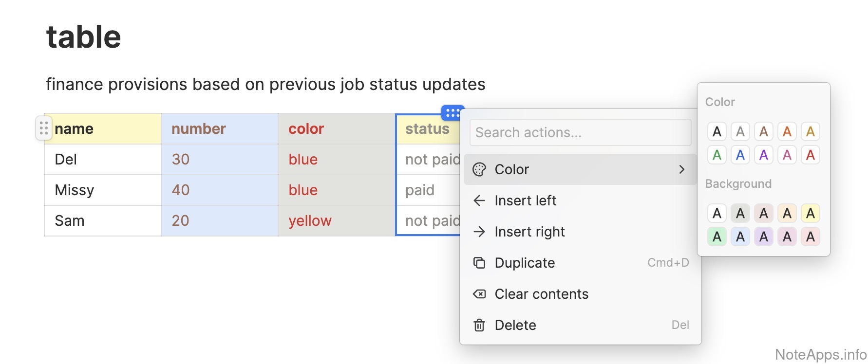
Task: Click the Duplicate copy icon
Action: 479,263
